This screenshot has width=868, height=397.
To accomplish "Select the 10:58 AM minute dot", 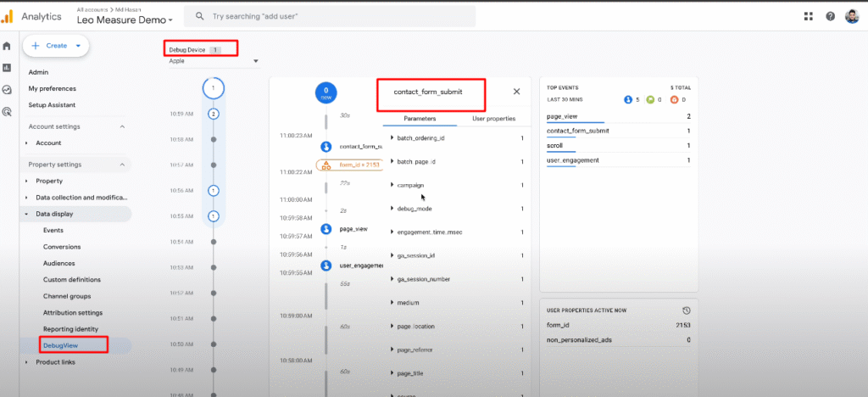I will tap(214, 139).
